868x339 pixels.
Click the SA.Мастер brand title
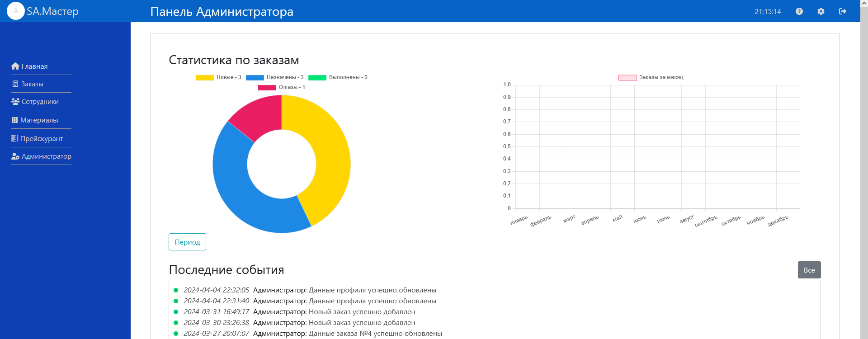(52, 11)
